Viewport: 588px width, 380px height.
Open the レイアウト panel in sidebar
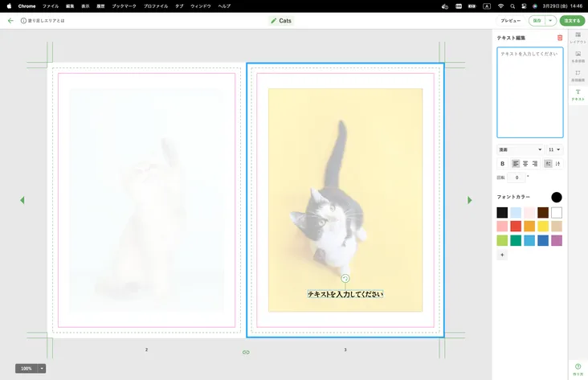click(578, 37)
